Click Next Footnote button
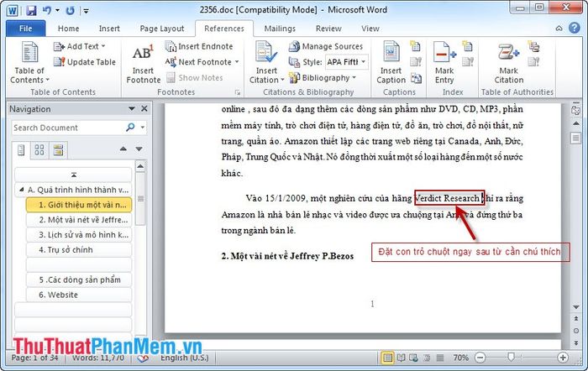The height and width of the screenshot is (371, 588). (x=199, y=62)
